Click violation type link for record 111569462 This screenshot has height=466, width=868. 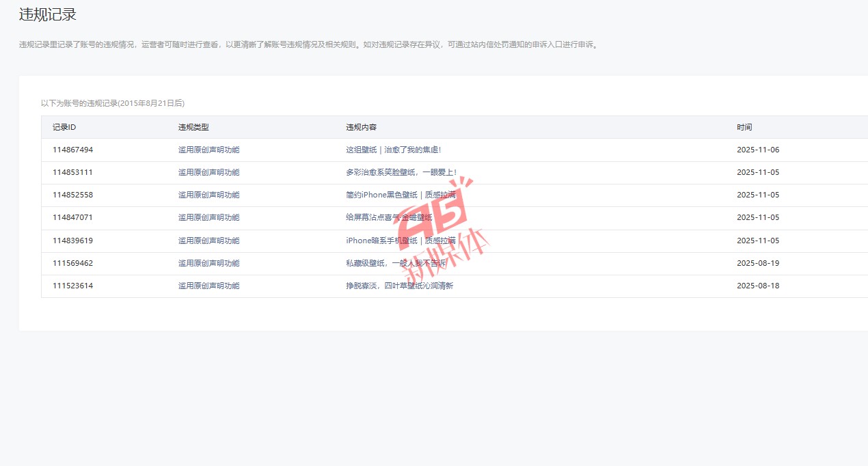click(208, 263)
